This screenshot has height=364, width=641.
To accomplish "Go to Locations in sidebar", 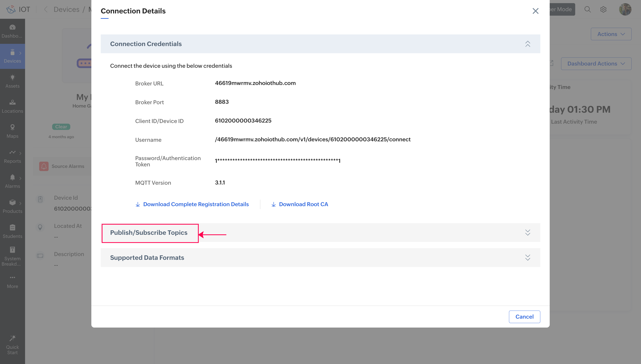I will coord(12,106).
